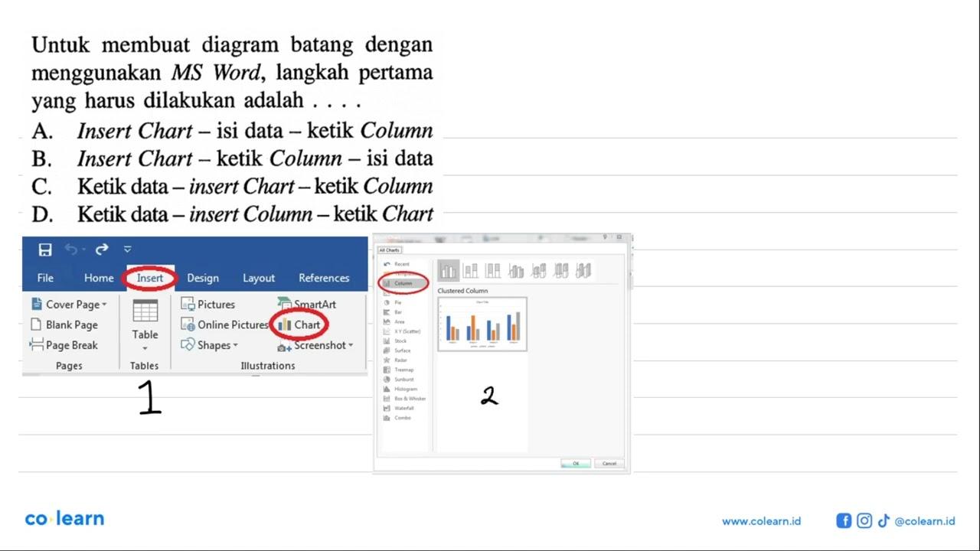Open the File tab
Image resolution: width=980 pixels, height=551 pixels.
pos(45,278)
